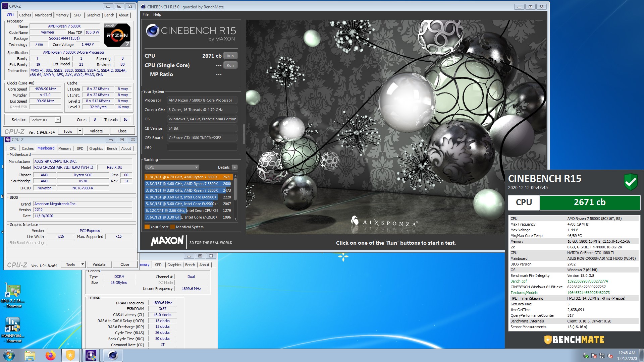Image resolution: width=644 pixels, height=362 pixels.
Task: Open Windows Explorer from the taskbar
Action: click(30, 355)
